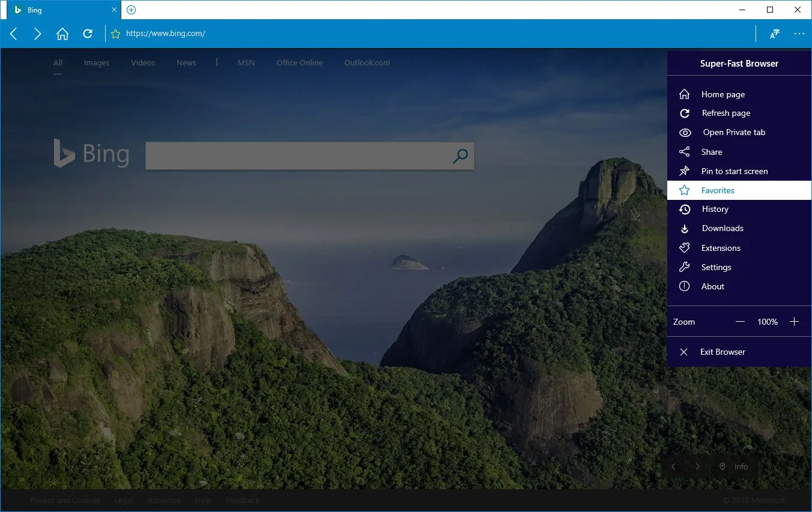Open the Help footer link
The image size is (812, 512).
(x=203, y=500)
